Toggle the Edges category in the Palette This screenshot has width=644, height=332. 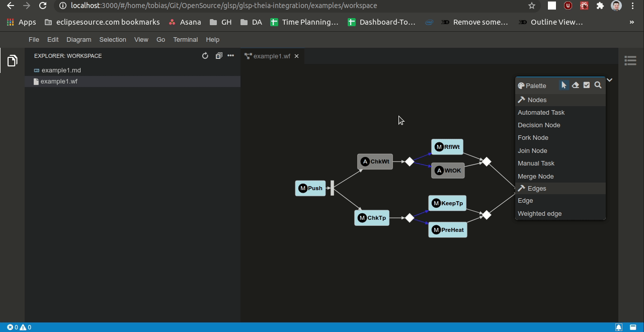coord(537,188)
